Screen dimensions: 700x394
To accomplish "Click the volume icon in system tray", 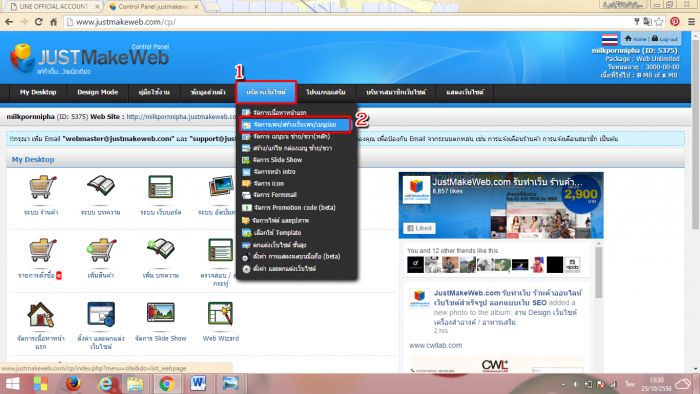I will tap(576, 384).
